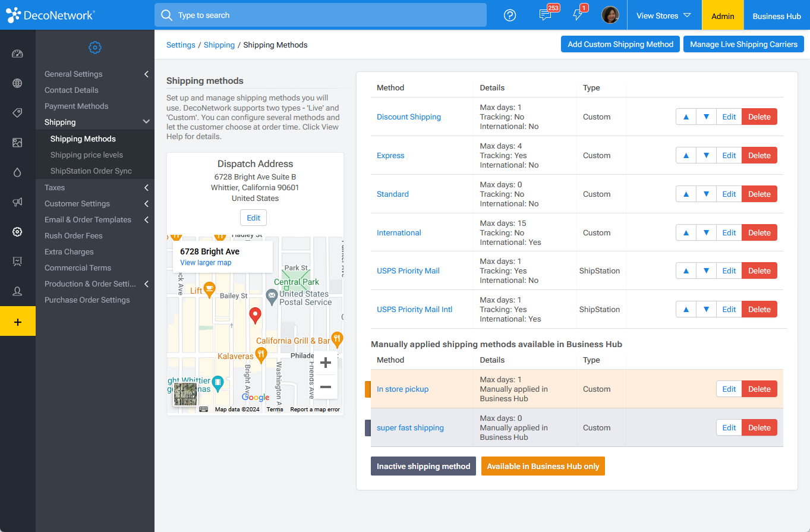Click Report a map error link
Viewport: 810px width, 532px height.
pyautogui.click(x=315, y=410)
